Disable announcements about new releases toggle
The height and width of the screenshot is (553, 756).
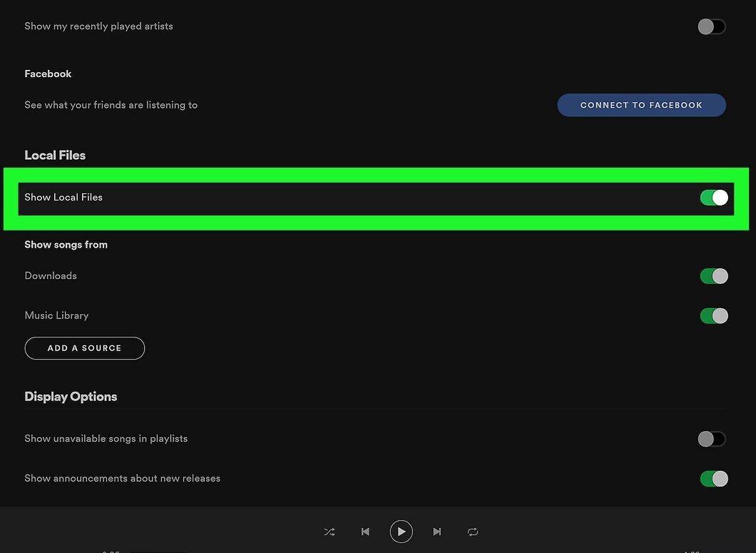[714, 479]
